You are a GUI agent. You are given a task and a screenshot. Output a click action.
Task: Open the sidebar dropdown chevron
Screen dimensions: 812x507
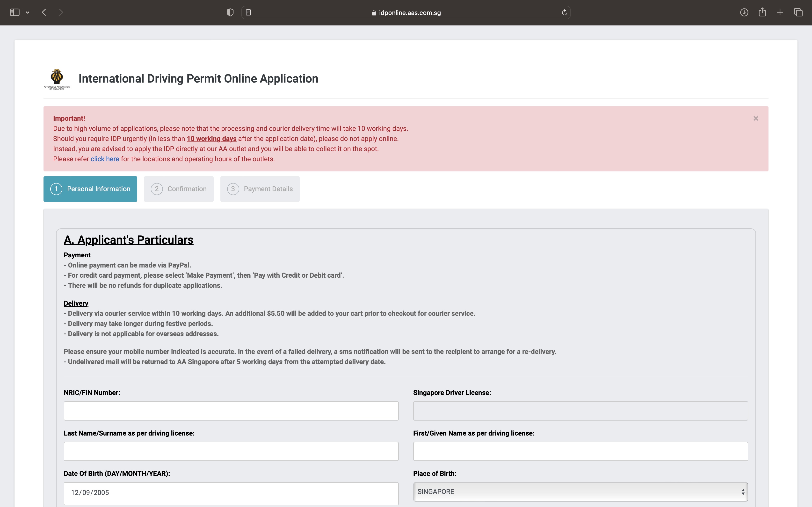click(28, 12)
